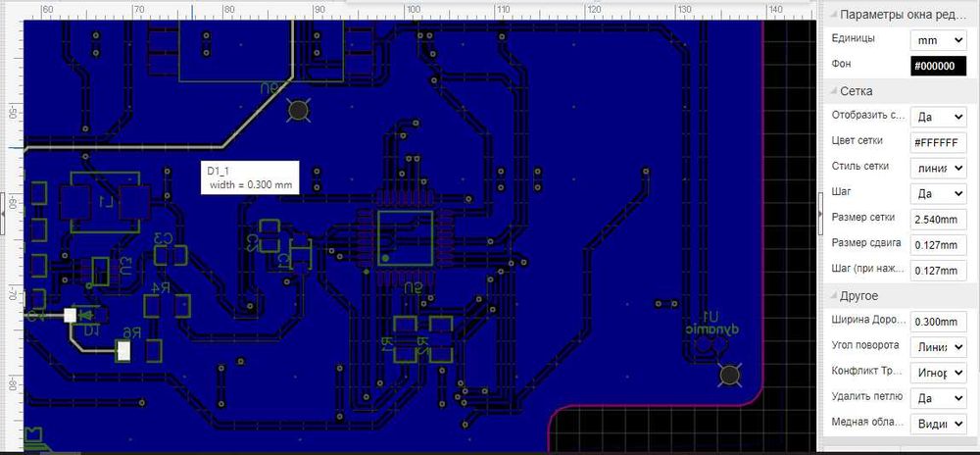Edit the Размер сетки 2.540mm field

[x=938, y=220]
